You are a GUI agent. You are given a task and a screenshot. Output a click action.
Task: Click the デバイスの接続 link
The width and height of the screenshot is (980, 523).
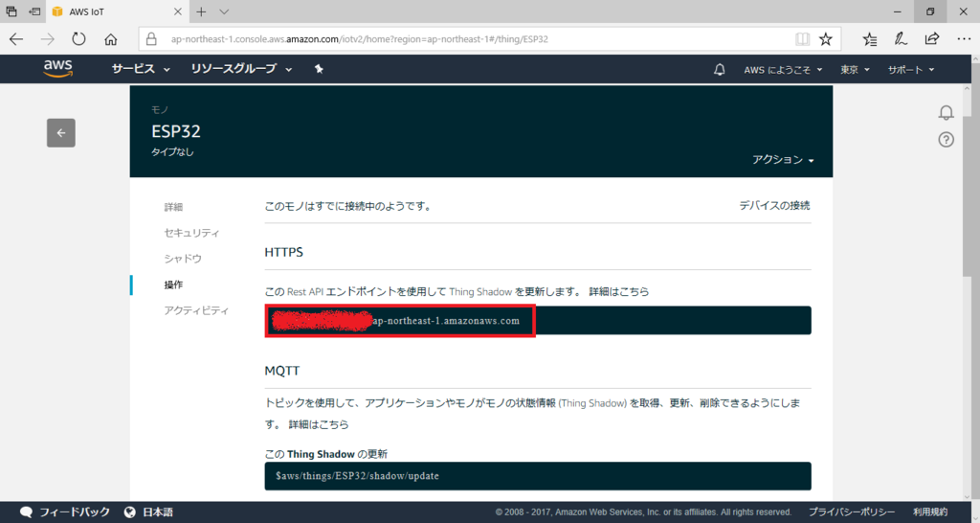pyautogui.click(x=774, y=205)
